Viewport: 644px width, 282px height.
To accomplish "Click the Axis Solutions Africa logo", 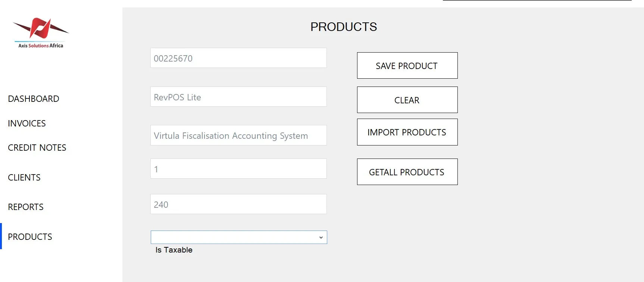I will pyautogui.click(x=41, y=33).
